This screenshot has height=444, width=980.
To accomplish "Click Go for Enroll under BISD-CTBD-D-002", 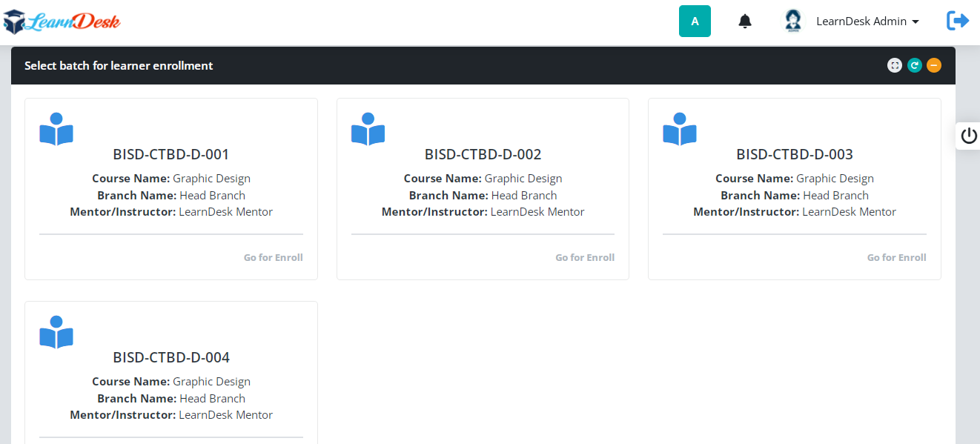I will (x=585, y=257).
